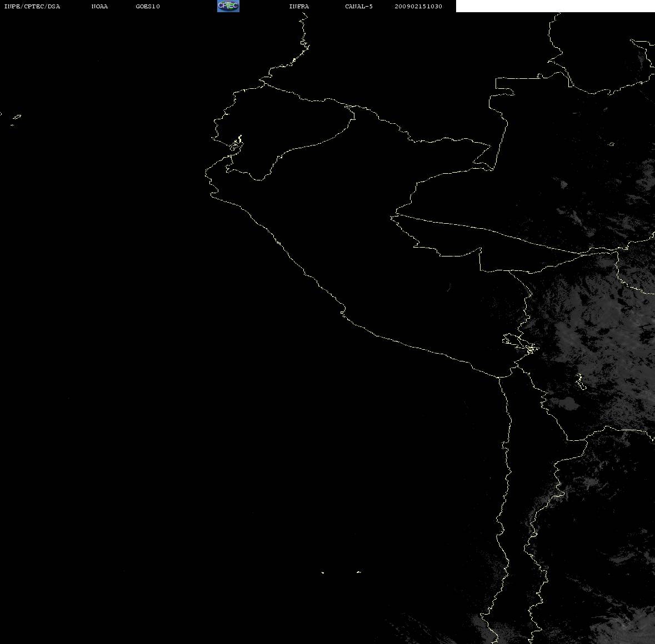Select the 'INPE/CPTEC/DSA' header text

32,6
